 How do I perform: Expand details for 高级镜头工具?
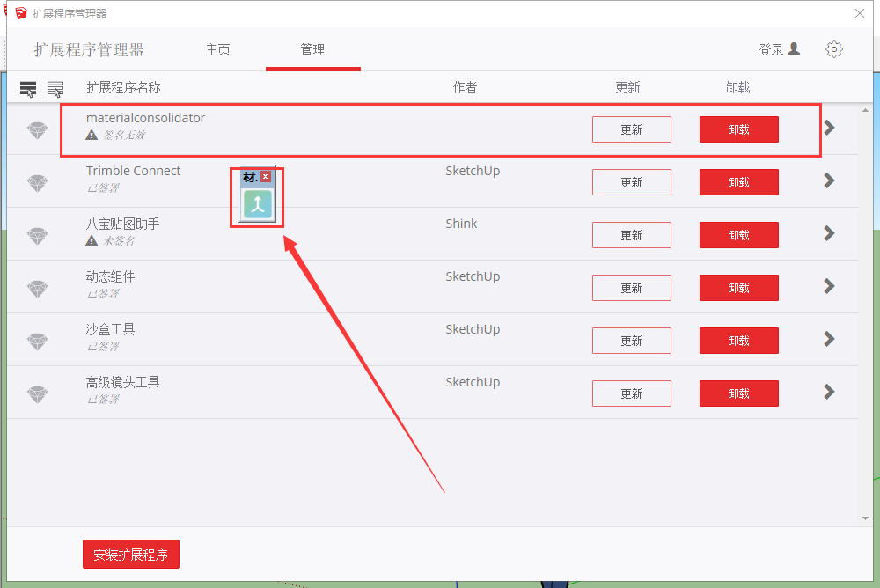(x=829, y=392)
